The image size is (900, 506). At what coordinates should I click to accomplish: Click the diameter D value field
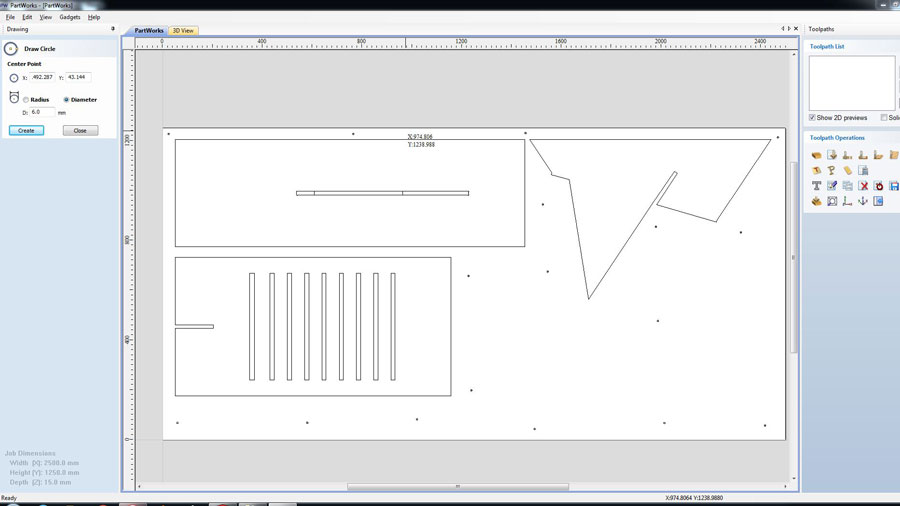42,112
